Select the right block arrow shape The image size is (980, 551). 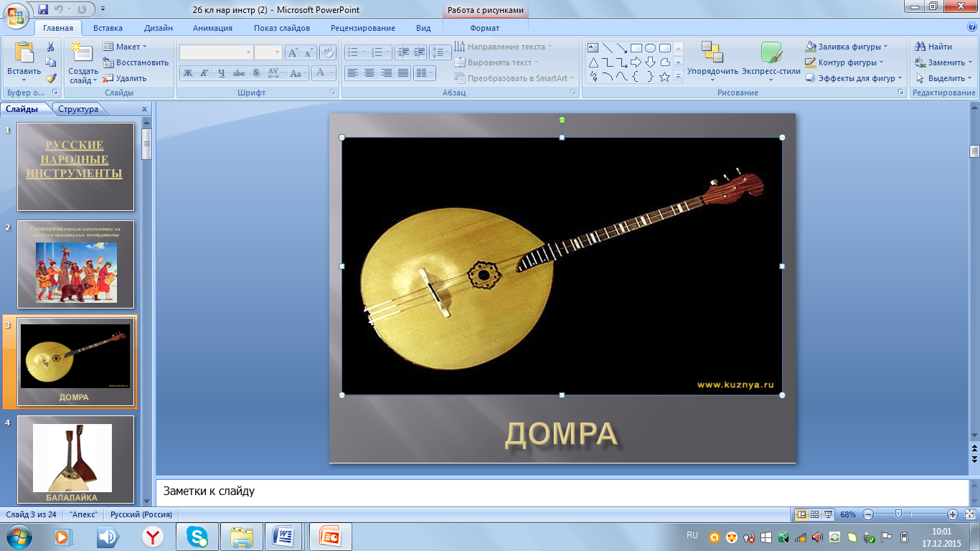(x=636, y=62)
